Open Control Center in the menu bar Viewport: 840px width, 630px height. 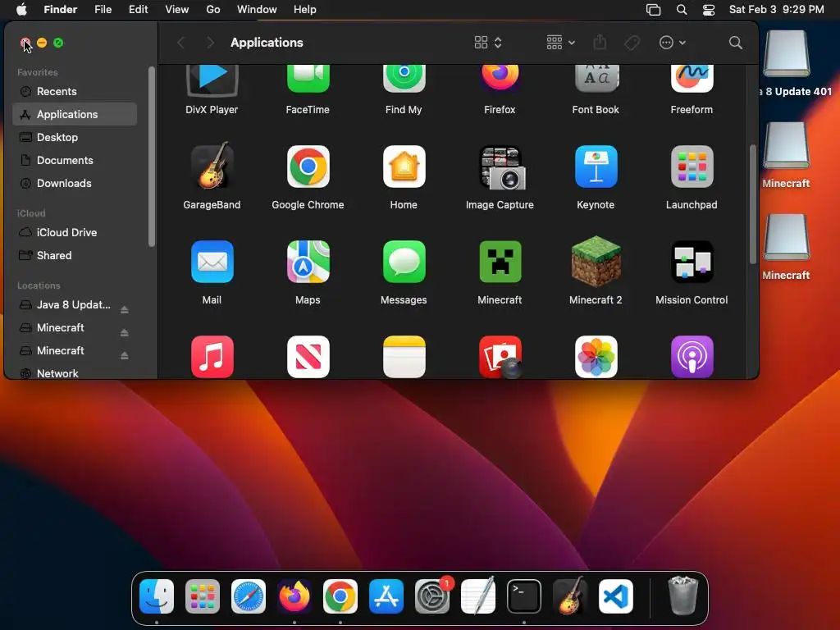pos(709,10)
